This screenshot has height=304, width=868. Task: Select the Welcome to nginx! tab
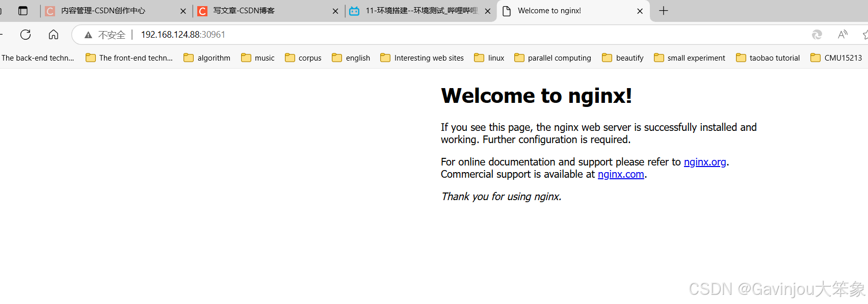click(573, 11)
